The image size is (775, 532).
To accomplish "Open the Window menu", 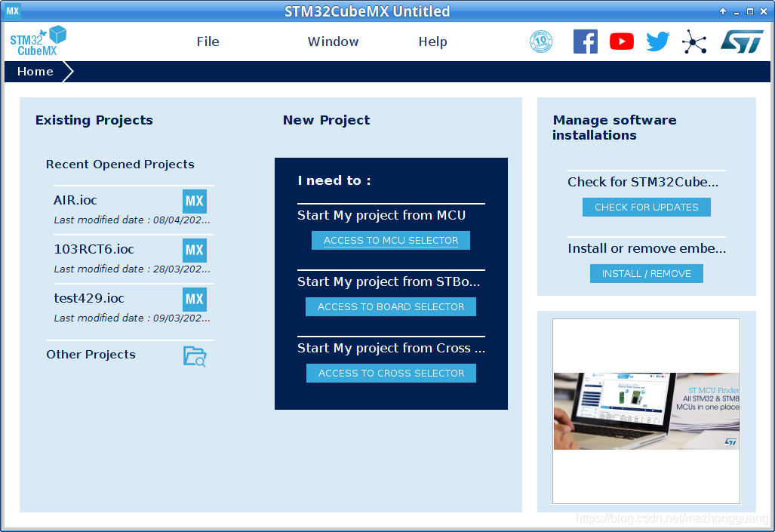I will 333,42.
